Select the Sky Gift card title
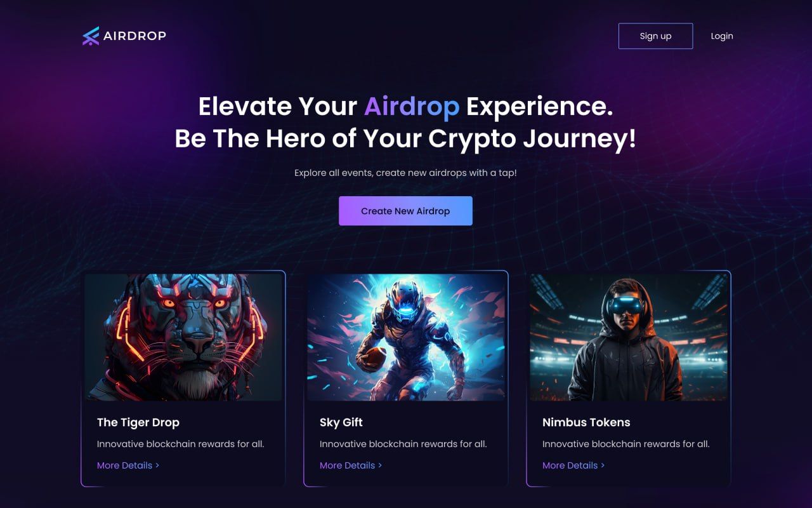Screen dimensions: 812x508 (341, 422)
